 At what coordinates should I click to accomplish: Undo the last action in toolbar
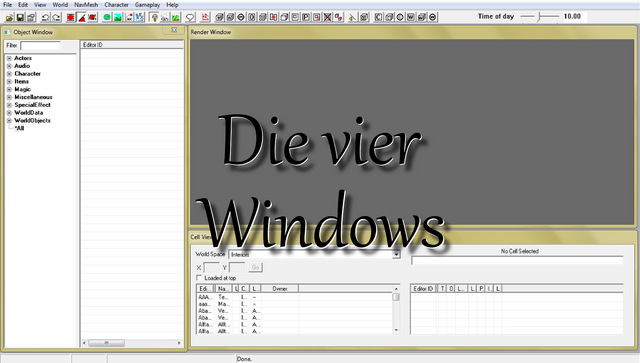tap(45, 17)
